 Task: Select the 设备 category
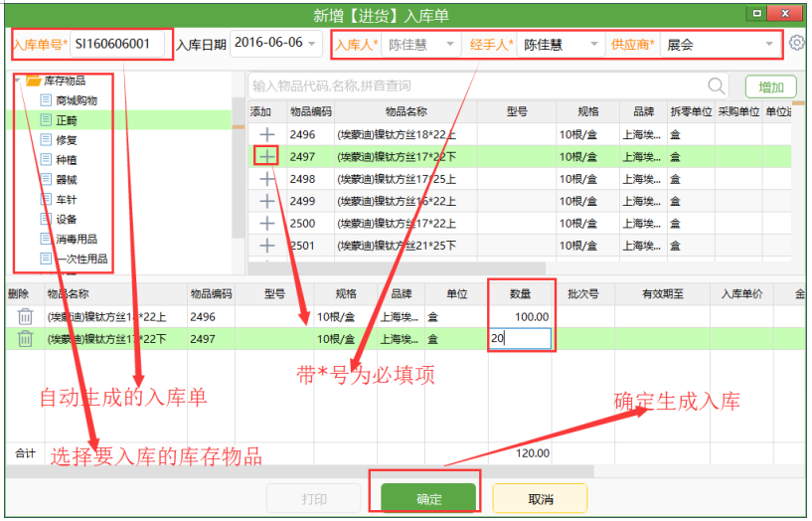[67, 219]
